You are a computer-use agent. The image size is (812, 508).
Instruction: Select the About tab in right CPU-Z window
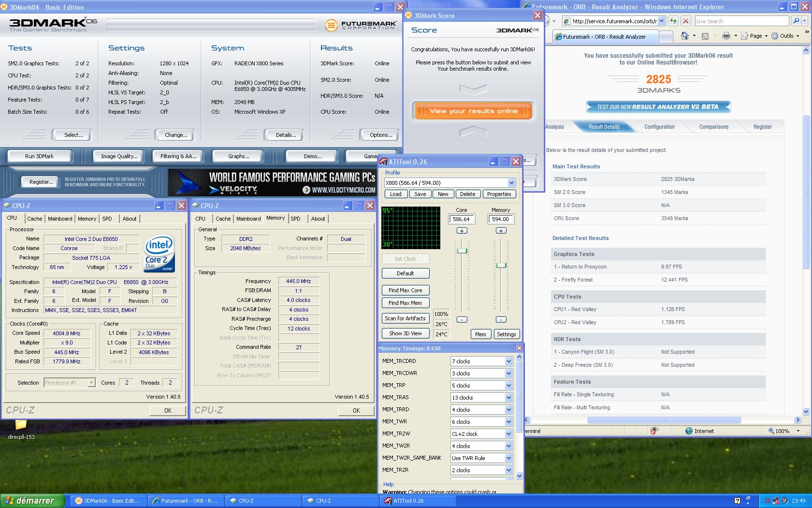tap(318, 219)
